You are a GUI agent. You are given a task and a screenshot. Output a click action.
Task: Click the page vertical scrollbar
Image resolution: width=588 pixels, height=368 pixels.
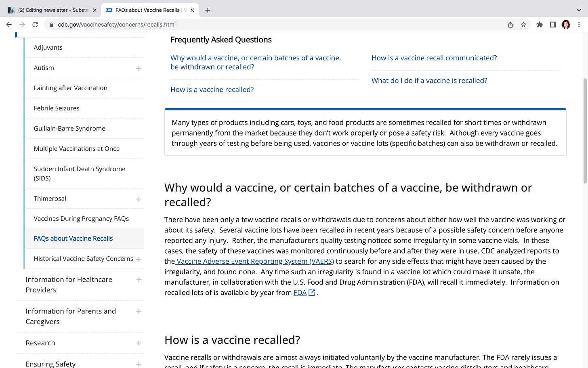pyautogui.click(x=585, y=131)
